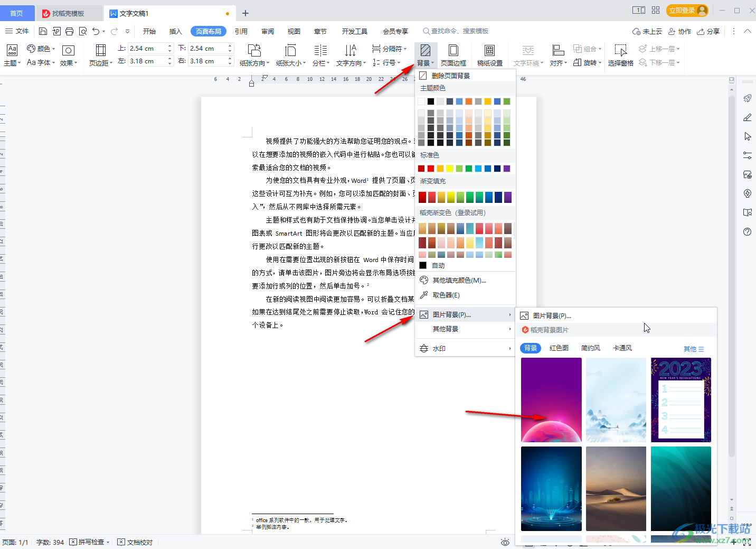
Task: Open the Background (背景) dropdown button
Action: pos(426,55)
